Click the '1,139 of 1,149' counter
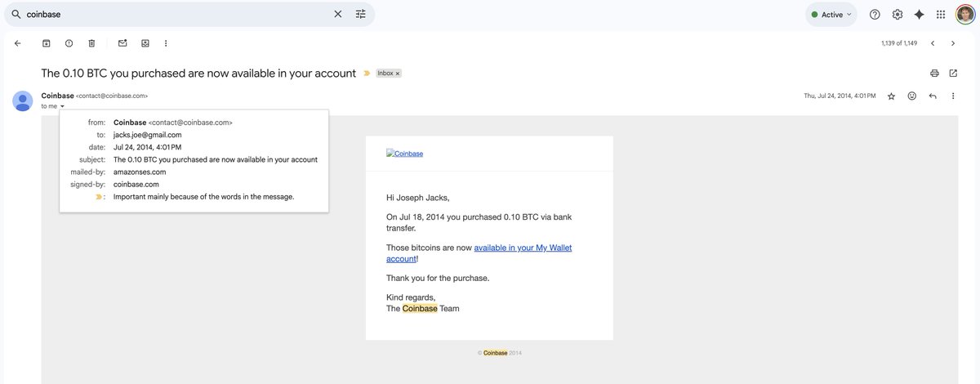Image resolution: width=980 pixels, height=384 pixels. [899, 43]
